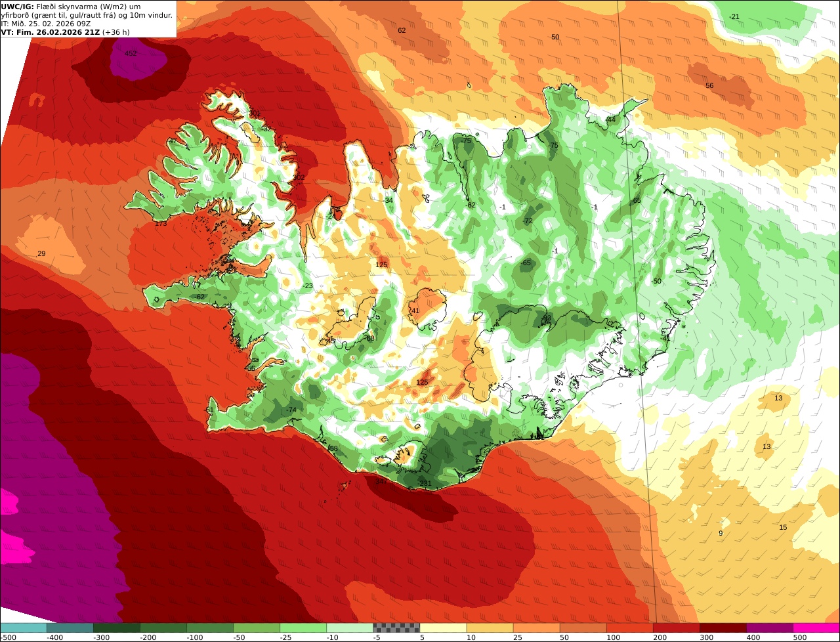Click the colorbar tick label '25'
Viewport: 840px width, 642px height.
click(517, 637)
